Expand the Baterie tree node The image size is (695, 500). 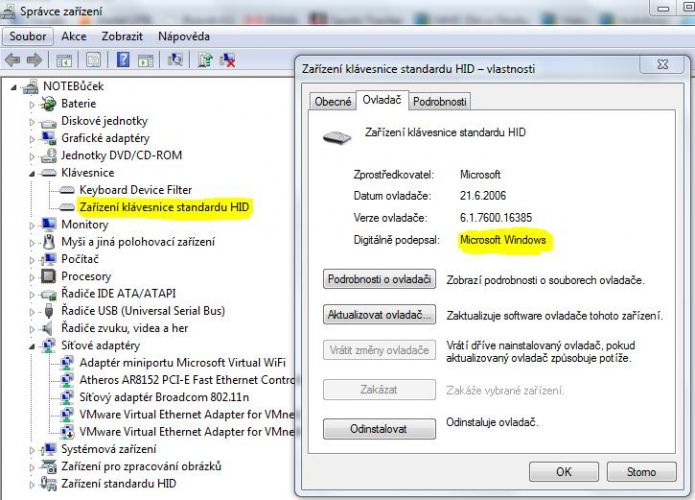point(31,105)
